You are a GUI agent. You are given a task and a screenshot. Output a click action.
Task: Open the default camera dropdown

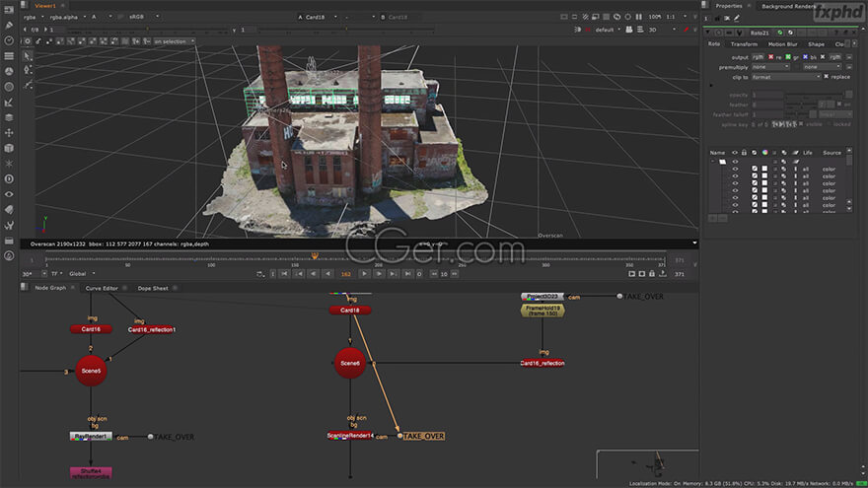point(608,30)
